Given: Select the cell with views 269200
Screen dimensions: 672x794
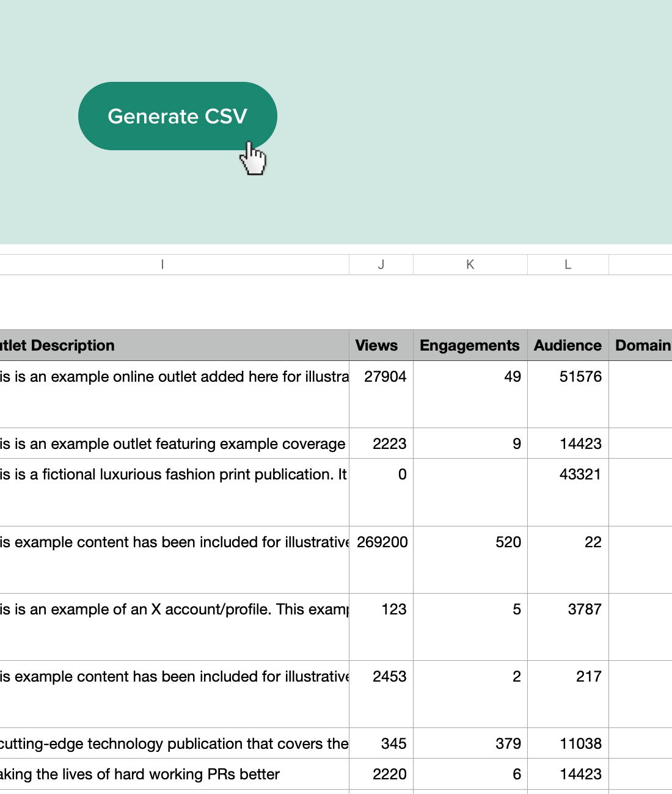Looking at the screenshot, I should [x=381, y=559].
